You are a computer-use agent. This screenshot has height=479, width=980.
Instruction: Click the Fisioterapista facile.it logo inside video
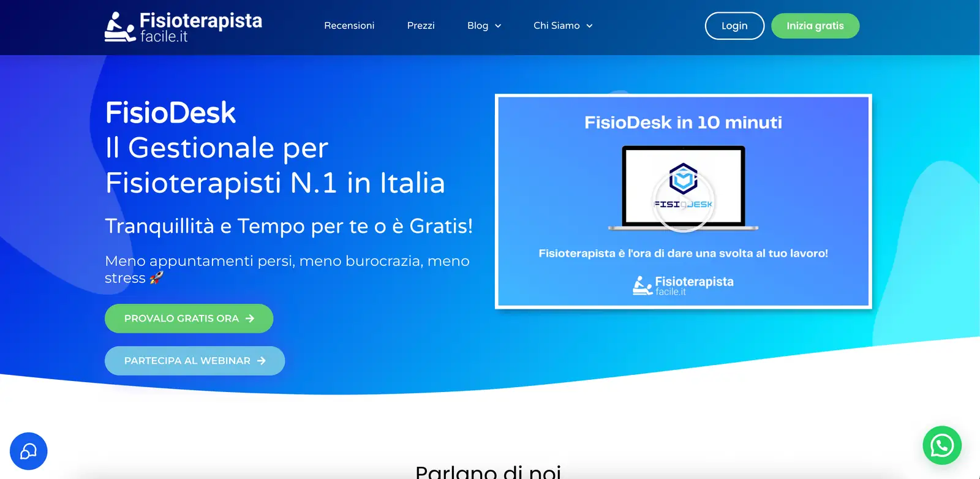(683, 285)
